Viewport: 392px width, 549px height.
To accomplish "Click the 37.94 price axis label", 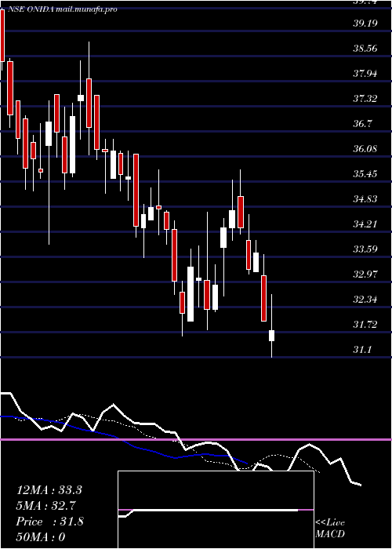I will click(365, 74).
